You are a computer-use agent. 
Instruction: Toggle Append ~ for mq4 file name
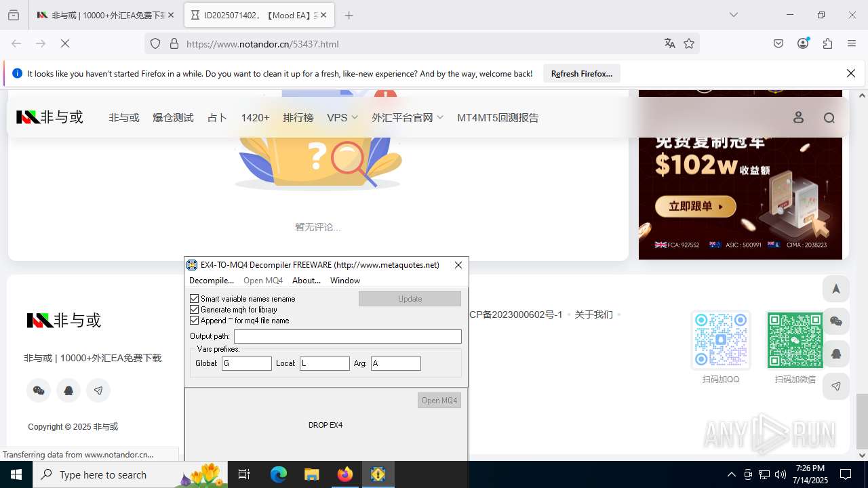pos(195,320)
